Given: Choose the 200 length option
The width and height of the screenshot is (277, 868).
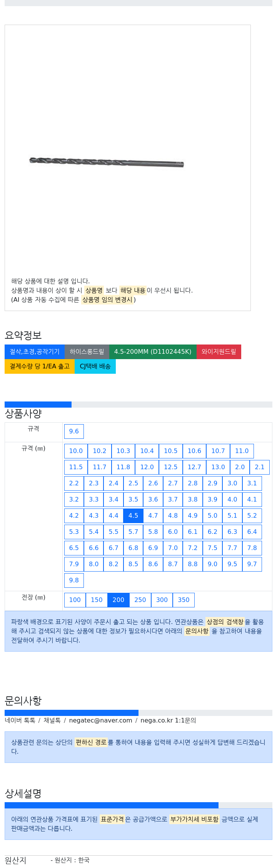Looking at the screenshot, I should [118, 600].
